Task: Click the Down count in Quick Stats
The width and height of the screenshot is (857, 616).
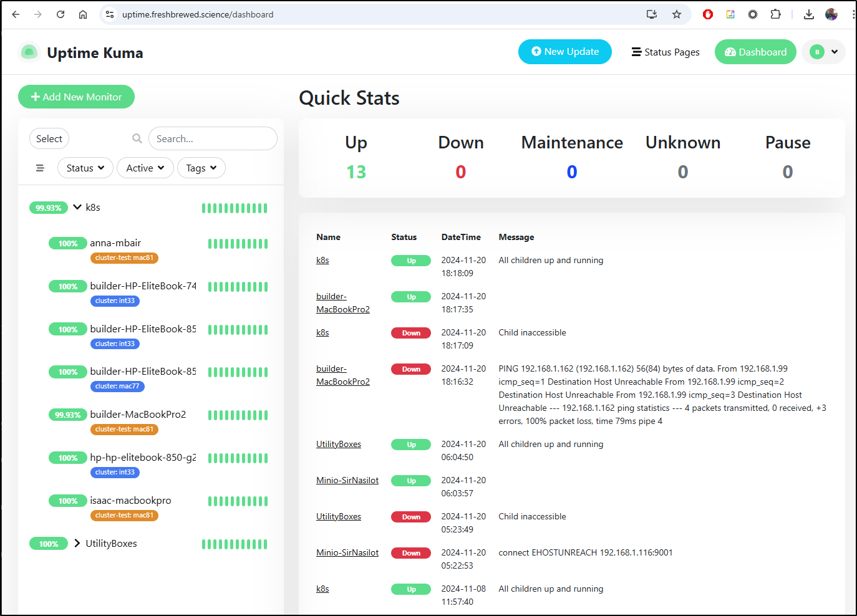Action: 461,171
